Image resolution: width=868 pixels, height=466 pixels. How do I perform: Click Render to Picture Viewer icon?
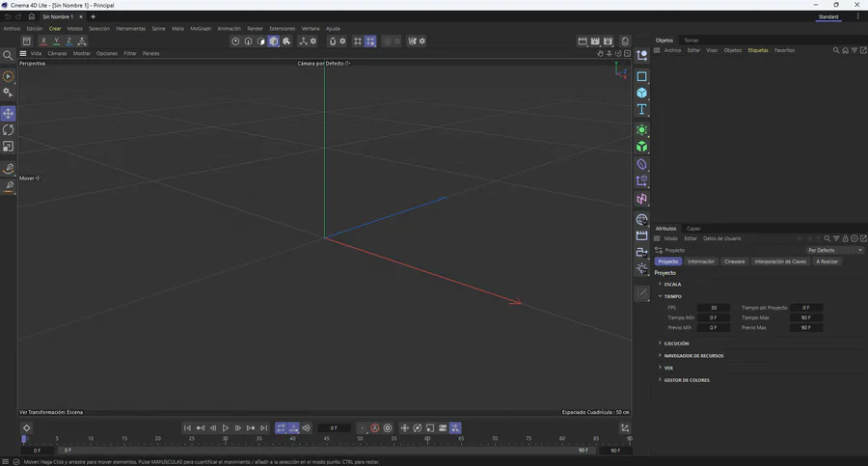pos(595,41)
